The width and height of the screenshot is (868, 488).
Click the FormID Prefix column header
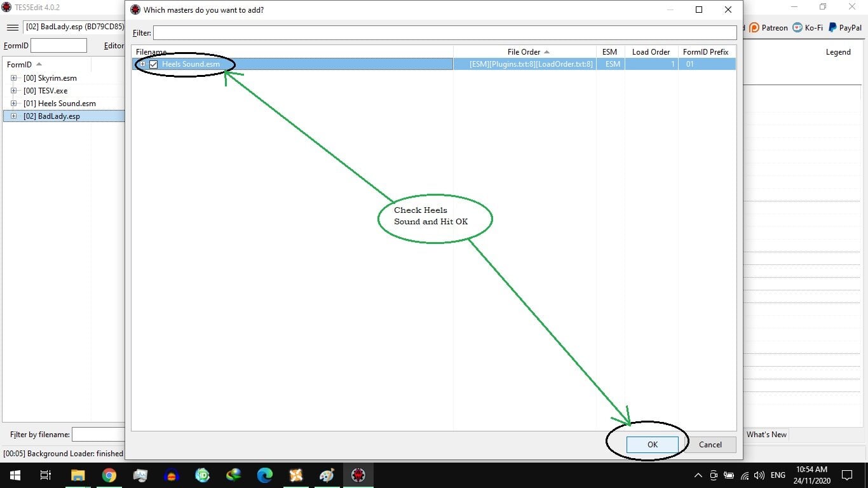[x=707, y=52]
